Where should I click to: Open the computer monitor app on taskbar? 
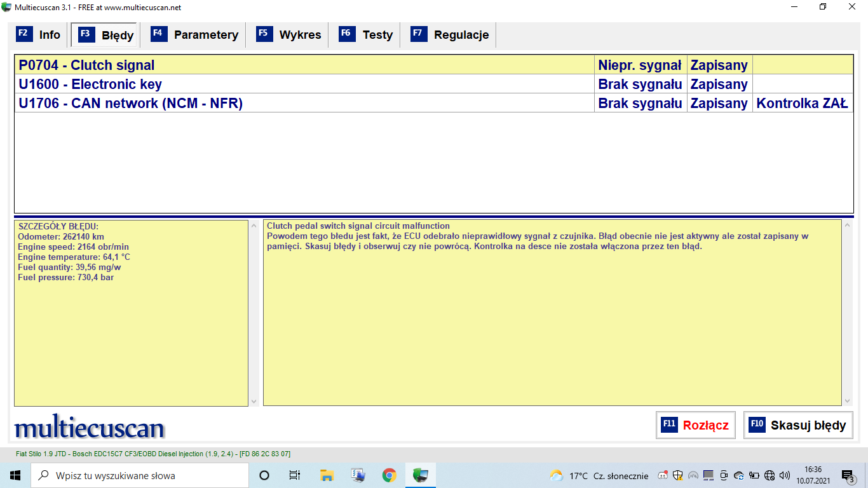358,475
